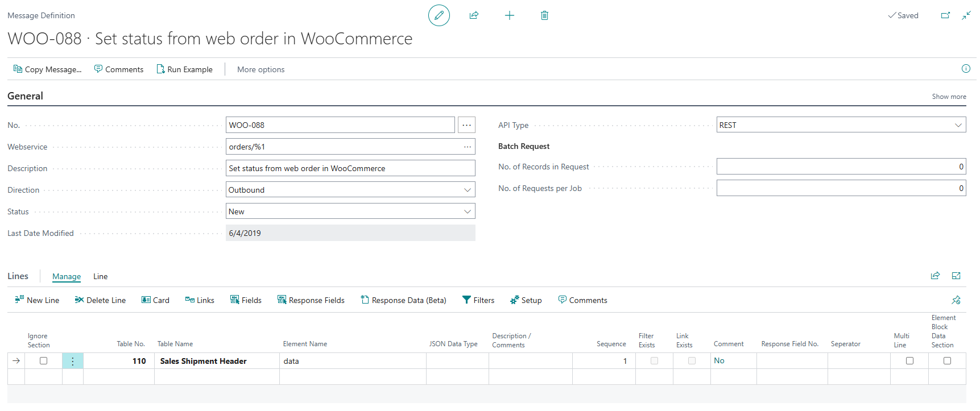Share this message definition via share icon

pos(474,15)
